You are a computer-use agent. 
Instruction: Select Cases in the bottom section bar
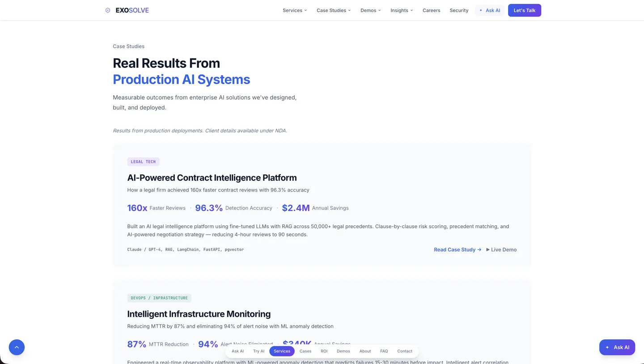tap(305, 351)
